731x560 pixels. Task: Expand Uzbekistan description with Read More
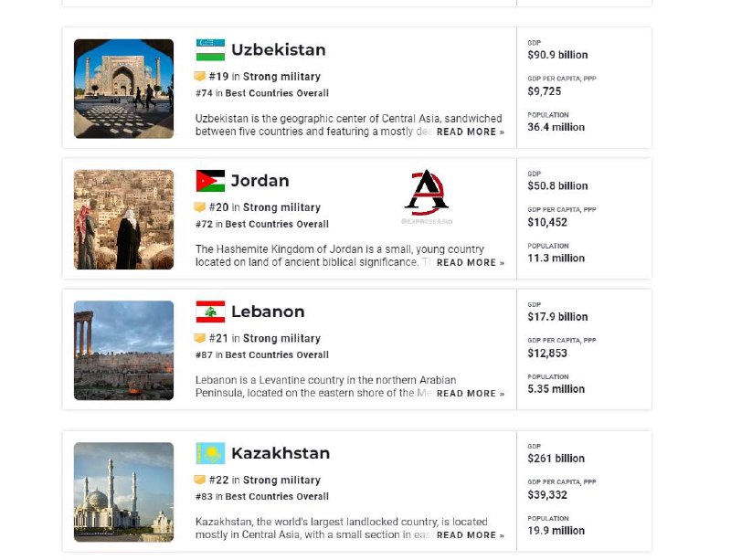click(x=471, y=132)
